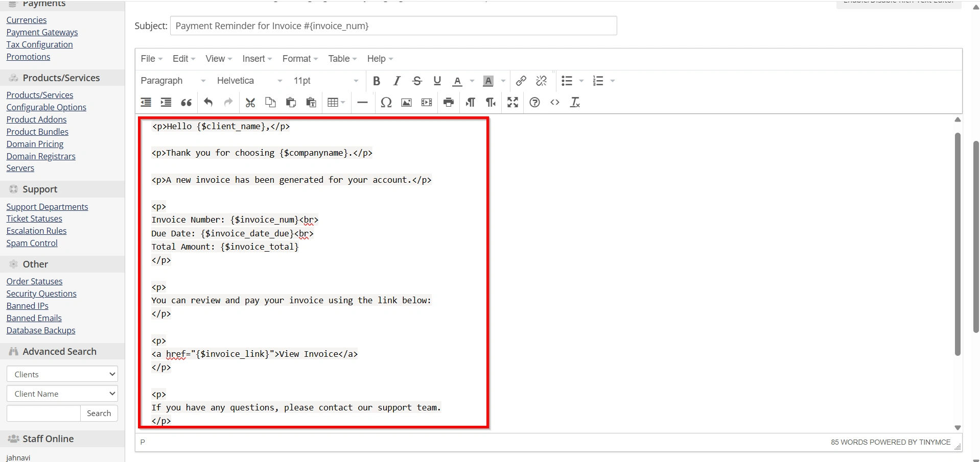The height and width of the screenshot is (462, 980).
Task: Cut selection with the scissors icon
Action: click(x=250, y=102)
